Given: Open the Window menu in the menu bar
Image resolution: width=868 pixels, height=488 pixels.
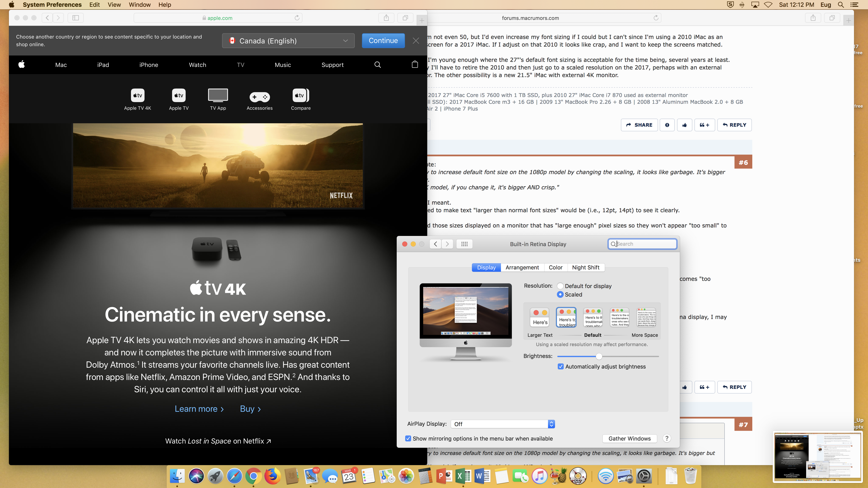Looking at the screenshot, I should pyautogui.click(x=139, y=5).
